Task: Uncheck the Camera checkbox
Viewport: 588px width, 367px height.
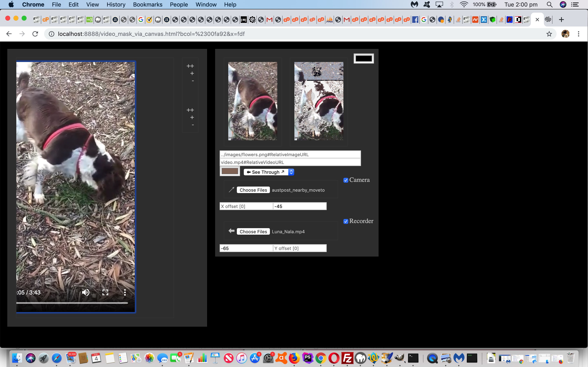Action: pyautogui.click(x=346, y=180)
